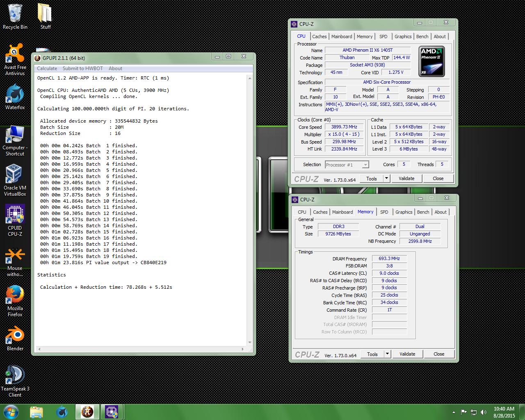The height and width of the screenshot is (420, 525).
Task: Click the NB Frequency value 2599.8 MHz
Action: (420, 241)
